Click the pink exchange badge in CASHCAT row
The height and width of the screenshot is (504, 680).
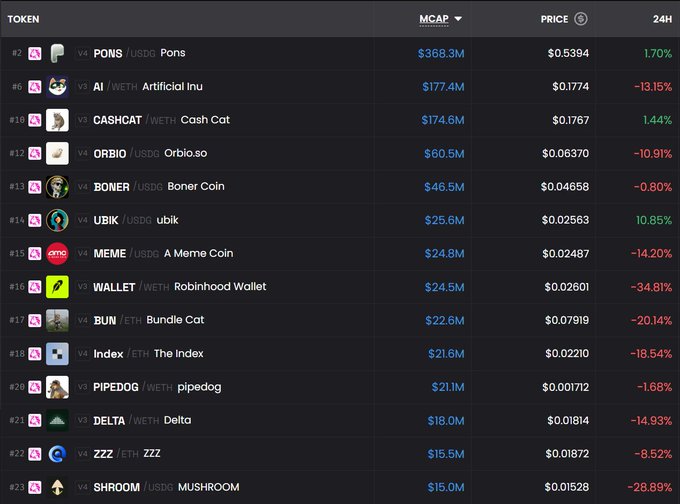[x=35, y=120]
